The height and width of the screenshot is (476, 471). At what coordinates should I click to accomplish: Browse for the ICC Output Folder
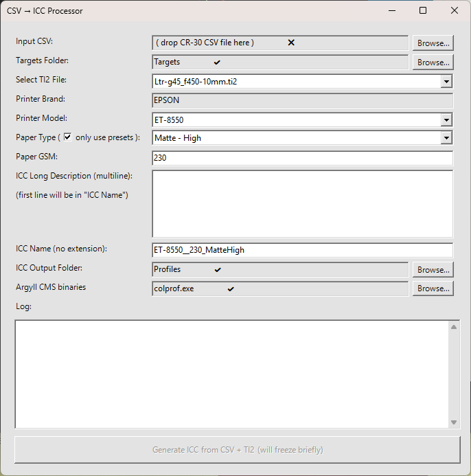tap(433, 270)
